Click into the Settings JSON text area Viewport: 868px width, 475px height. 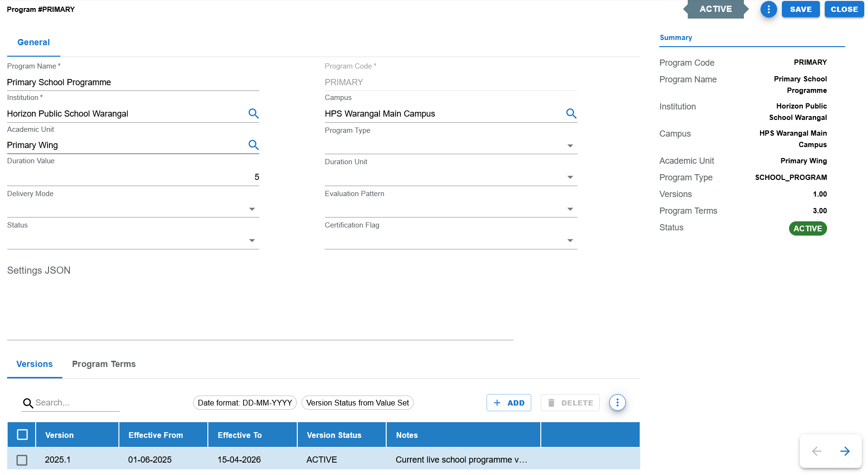[260, 308]
